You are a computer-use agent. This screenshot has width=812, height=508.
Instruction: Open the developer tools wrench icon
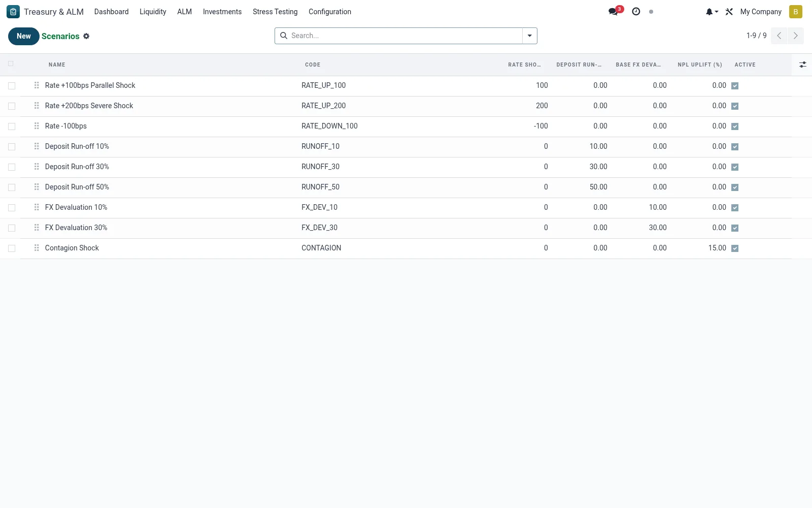click(729, 12)
